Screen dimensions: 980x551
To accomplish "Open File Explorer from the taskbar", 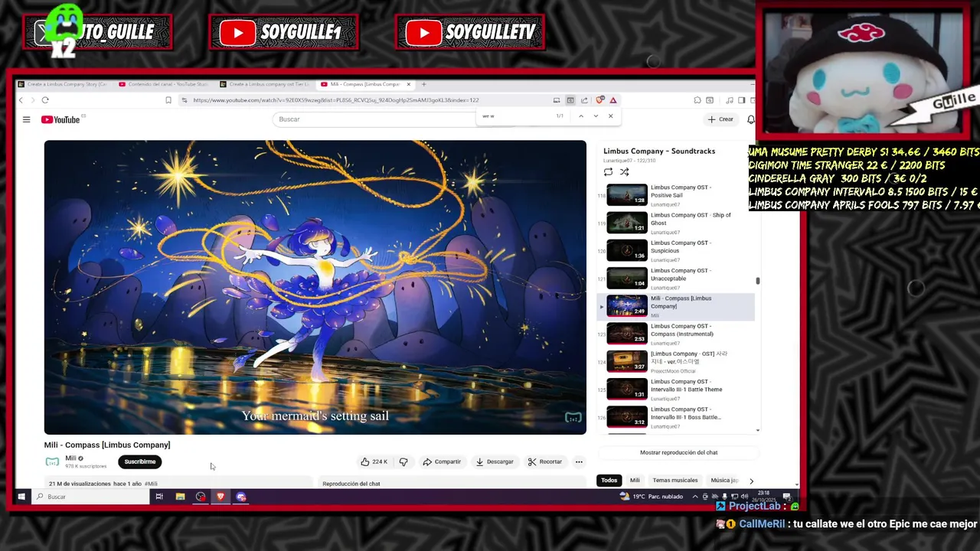I will pos(180,497).
